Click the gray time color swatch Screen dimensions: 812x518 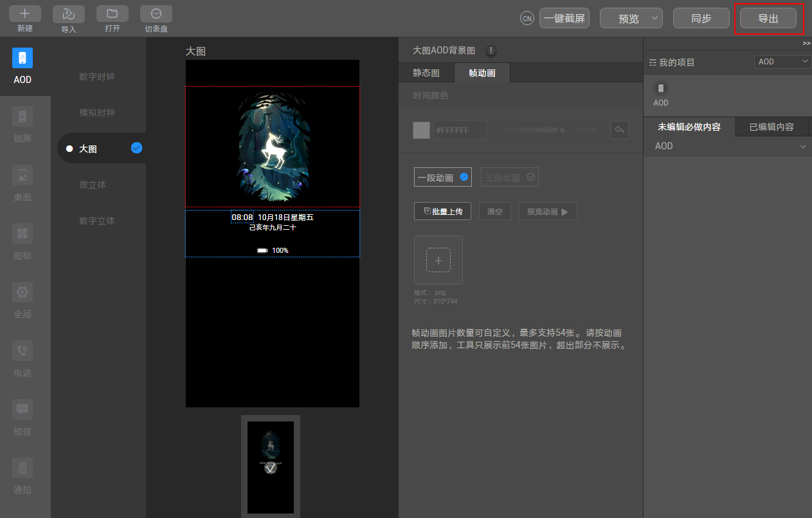pyautogui.click(x=421, y=130)
